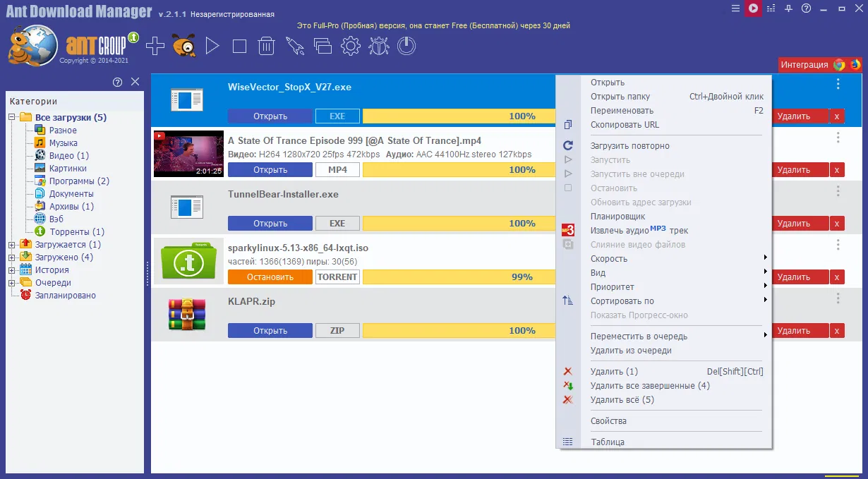The image size is (868, 479).
Task: Open Свойства from context menu
Action: coord(664,421)
